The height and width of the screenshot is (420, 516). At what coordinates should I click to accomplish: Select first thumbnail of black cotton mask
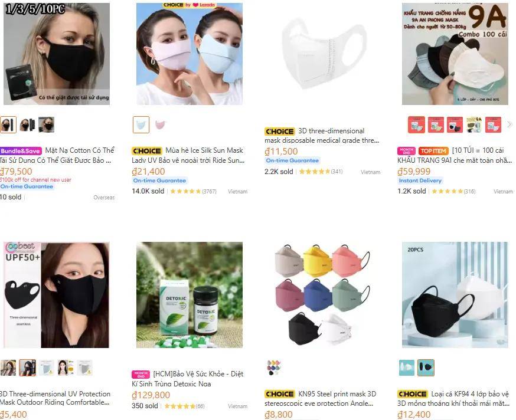8,124
